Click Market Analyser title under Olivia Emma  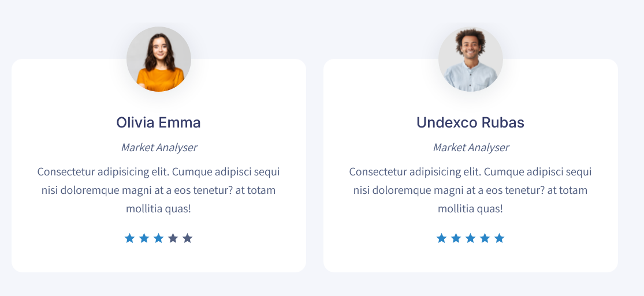pyautogui.click(x=159, y=147)
